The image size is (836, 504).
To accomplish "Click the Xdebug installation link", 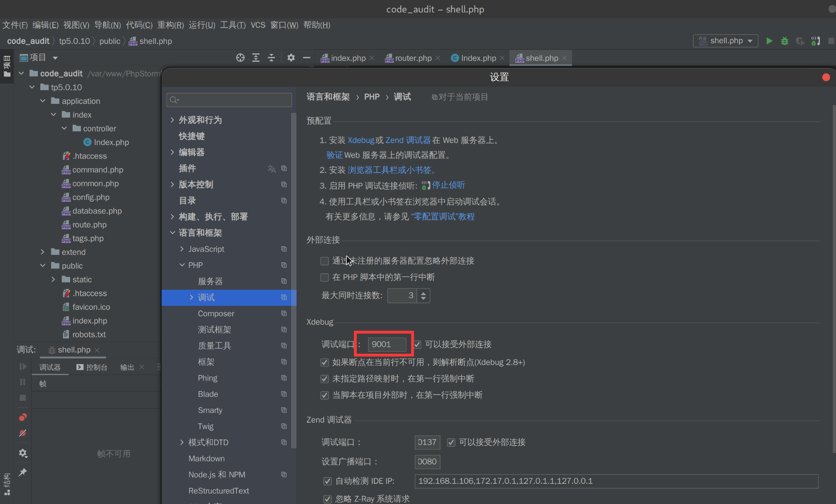I will point(361,140).
